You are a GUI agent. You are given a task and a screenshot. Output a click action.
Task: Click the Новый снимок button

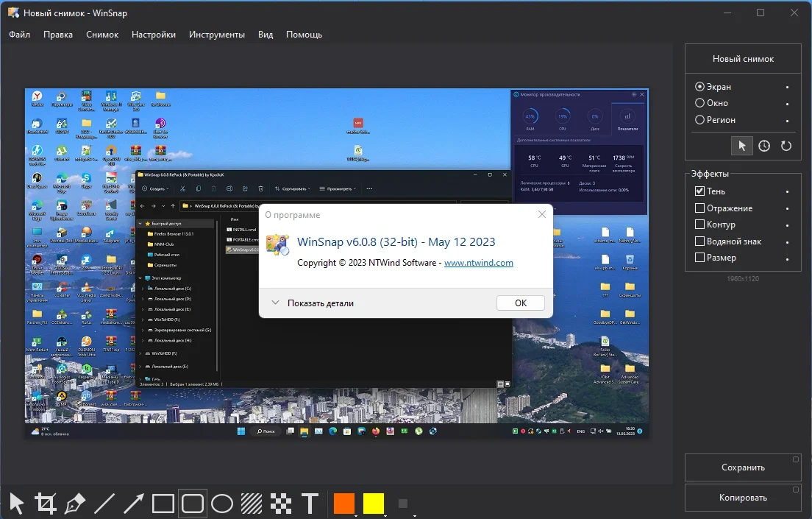(x=743, y=59)
